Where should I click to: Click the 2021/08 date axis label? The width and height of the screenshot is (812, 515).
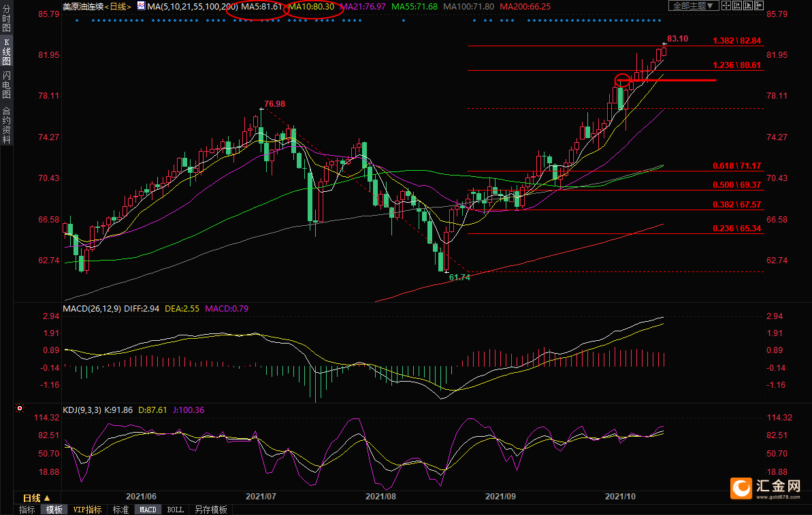click(x=380, y=497)
